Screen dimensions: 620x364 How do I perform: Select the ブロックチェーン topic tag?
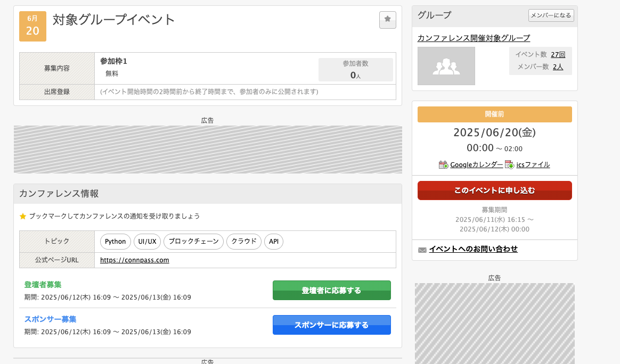pyautogui.click(x=193, y=242)
